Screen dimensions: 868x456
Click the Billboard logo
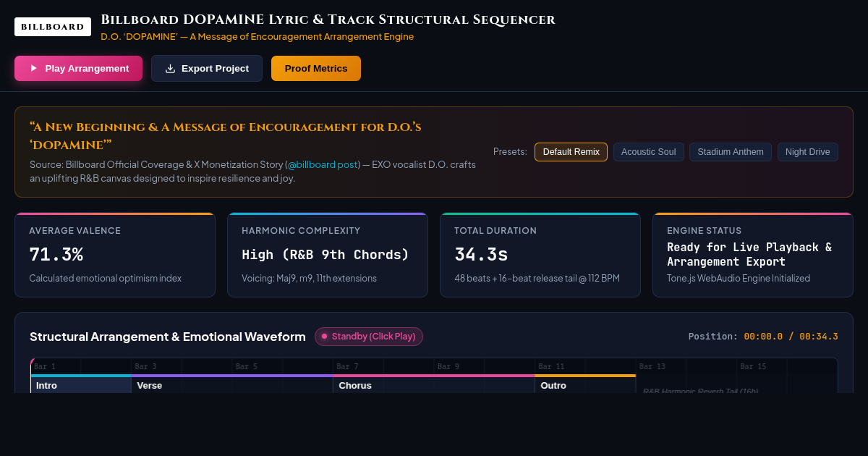[x=53, y=27]
